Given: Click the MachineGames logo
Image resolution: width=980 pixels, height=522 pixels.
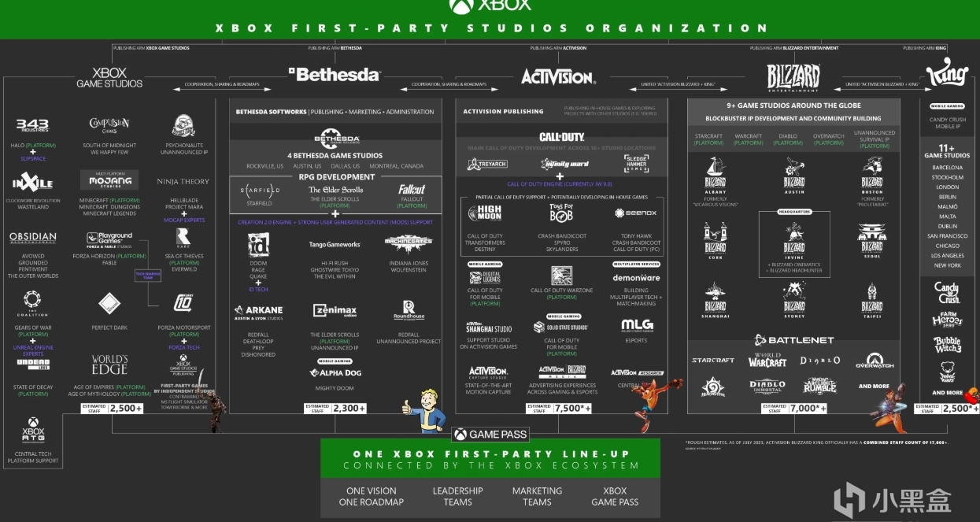Looking at the screenshot, I should pyautogui.click(x=409, y=244).
